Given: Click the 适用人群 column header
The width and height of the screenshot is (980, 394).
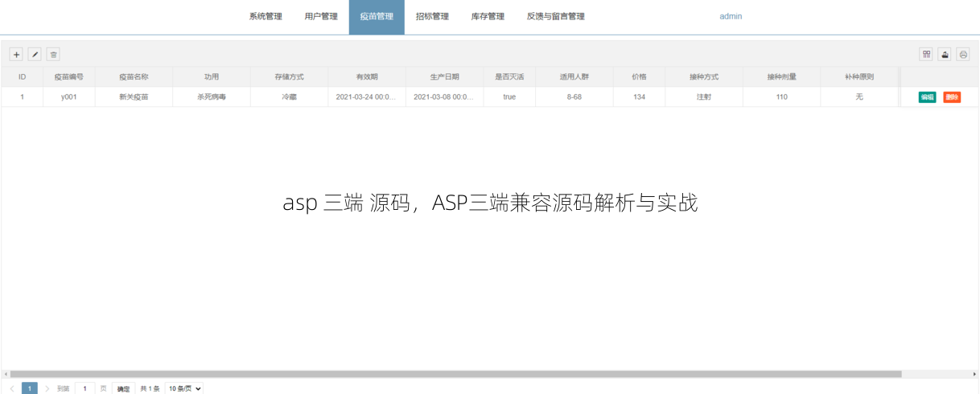Looking at the screenshot, I should [574, 77].
